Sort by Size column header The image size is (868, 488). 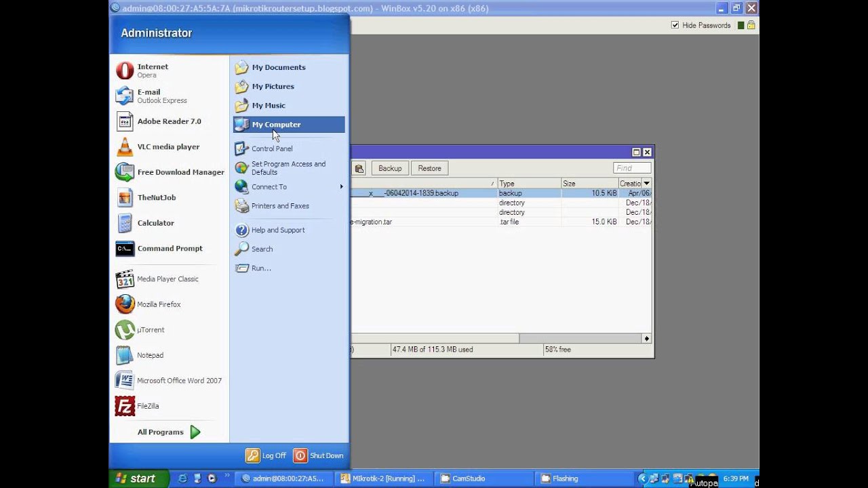pos(589,184)
